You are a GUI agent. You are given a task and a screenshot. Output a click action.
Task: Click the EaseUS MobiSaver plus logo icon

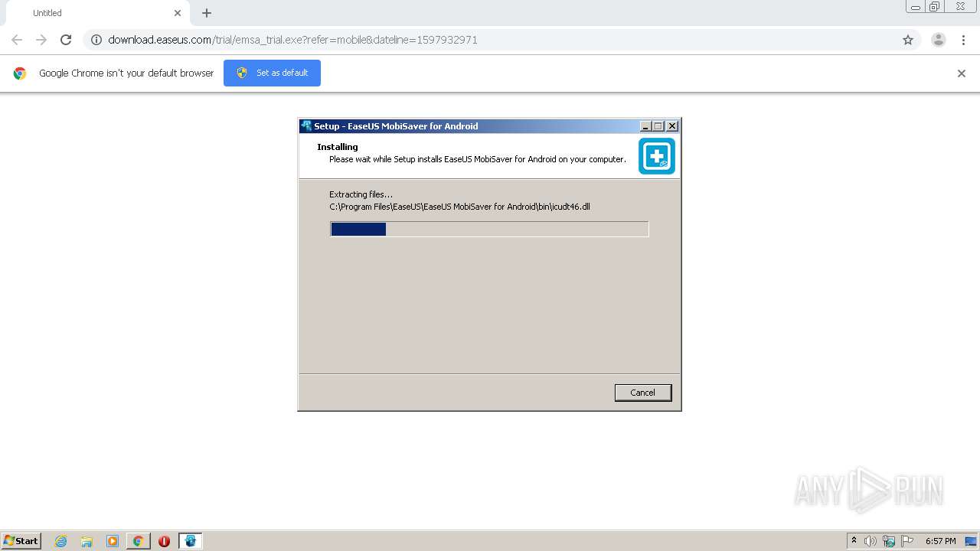(x=657, y=156)
